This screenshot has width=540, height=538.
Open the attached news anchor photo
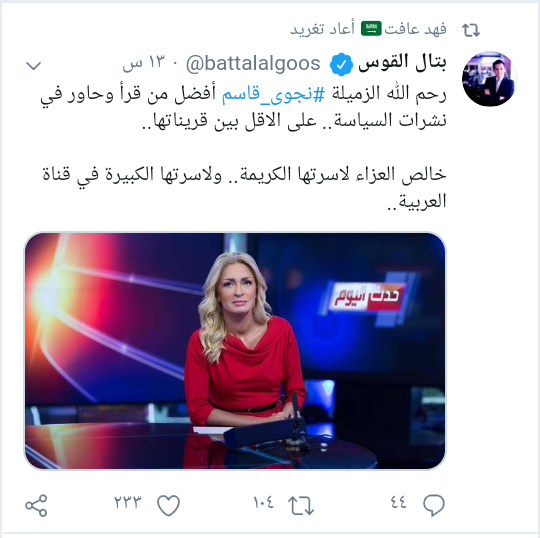pos(235,351)
